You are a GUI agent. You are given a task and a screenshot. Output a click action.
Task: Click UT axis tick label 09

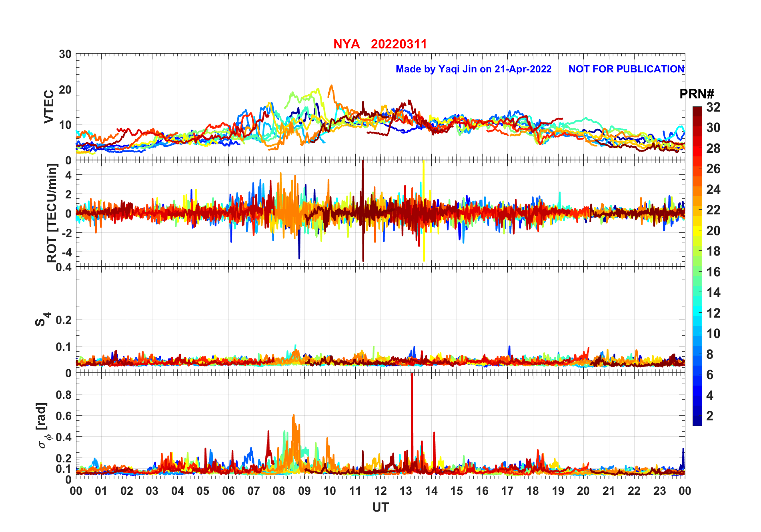(304, 491)
